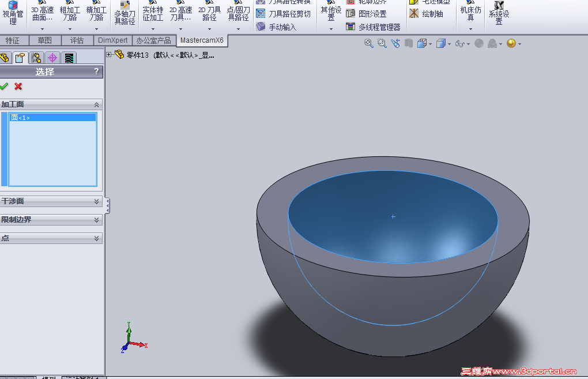Image resolution: width=588 pixels, height=379 pixels.
Task: Select 面<1> in machining face list
Action: pos(53,118)
